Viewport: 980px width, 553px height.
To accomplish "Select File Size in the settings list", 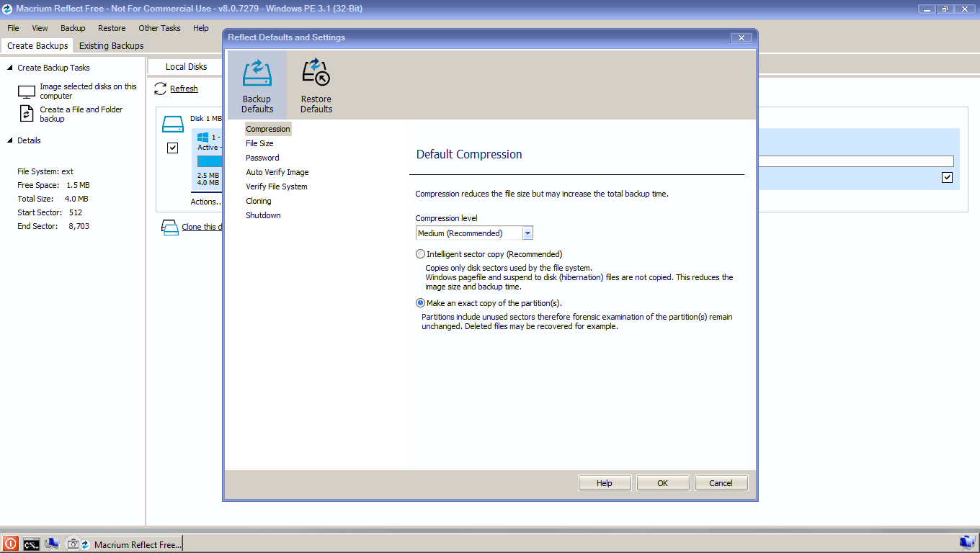I will pos(259,143).
